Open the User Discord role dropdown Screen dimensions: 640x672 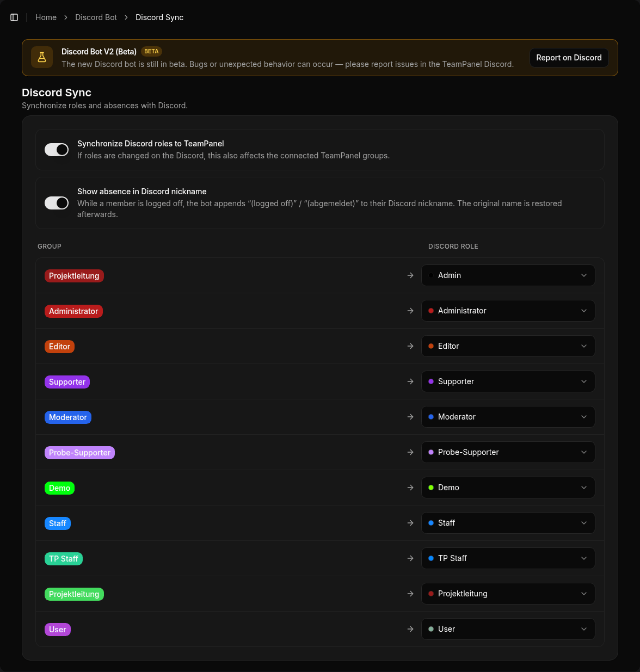coord(508,629)
